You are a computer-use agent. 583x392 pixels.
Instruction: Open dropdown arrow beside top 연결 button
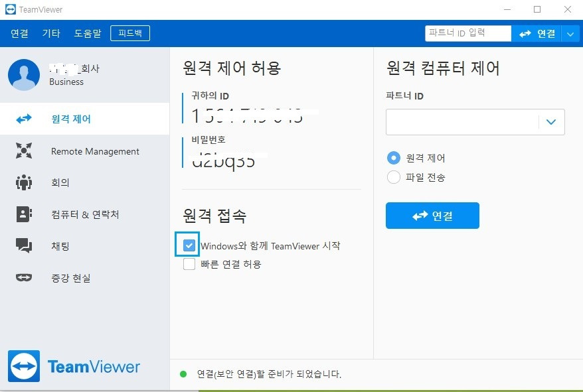pos(570,34)
